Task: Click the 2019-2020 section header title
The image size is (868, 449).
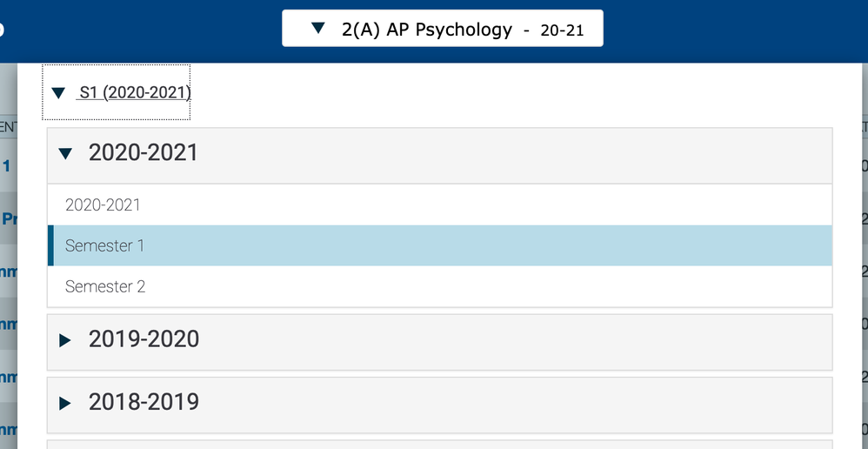Action: pos(144,339)
